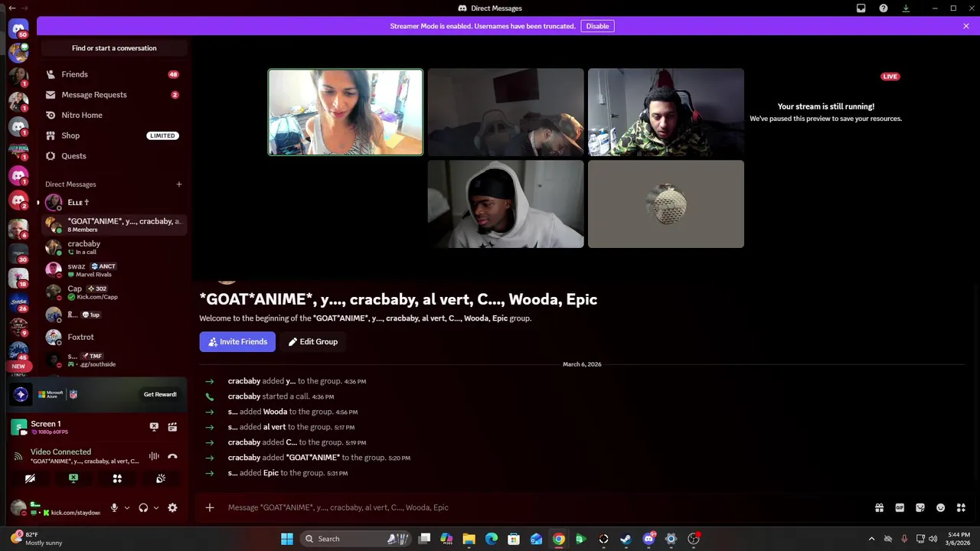Open the clips icon next to Screen 1

pyautogui.click(x=172, y=427)
